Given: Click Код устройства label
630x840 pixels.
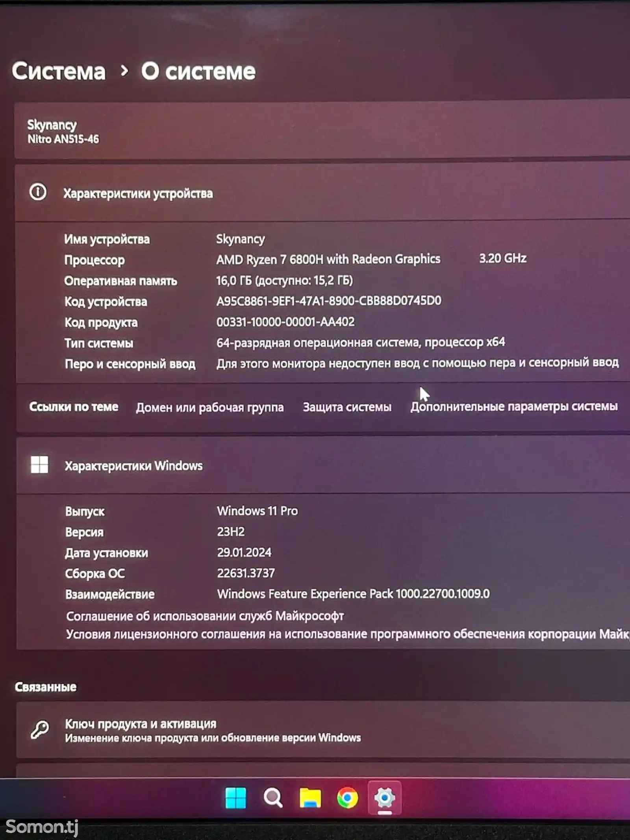Looking at the screenshot, I should point(106,302).
